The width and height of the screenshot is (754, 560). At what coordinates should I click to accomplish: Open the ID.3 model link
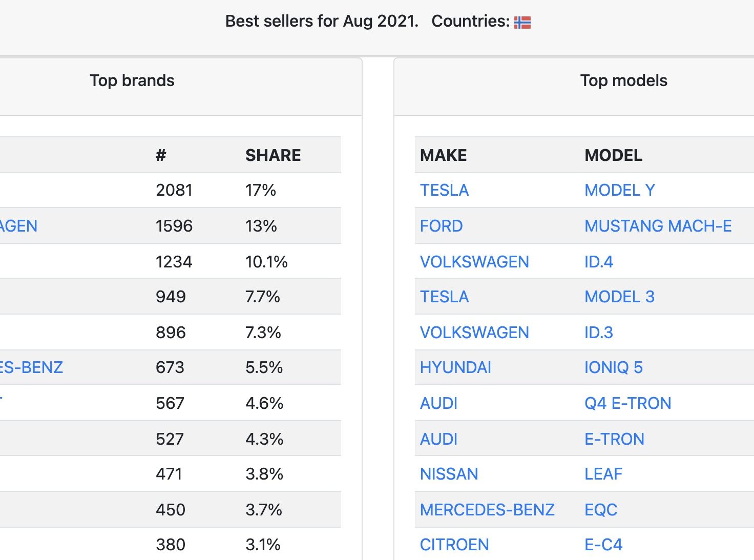(x=599, y=333)
